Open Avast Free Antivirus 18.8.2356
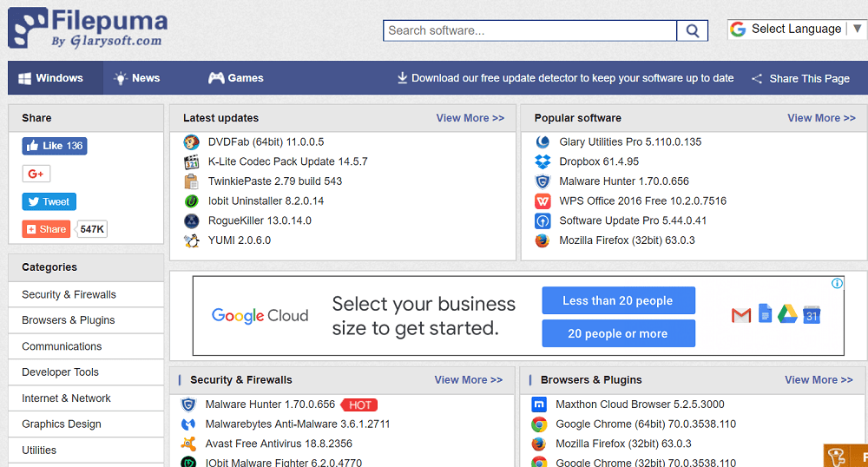This screenshot has width=868, height=467. click(x=279, y=444)
